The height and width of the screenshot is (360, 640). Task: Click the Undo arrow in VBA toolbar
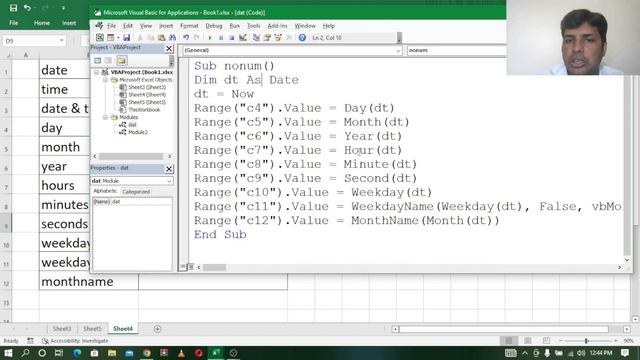[186, 38]
